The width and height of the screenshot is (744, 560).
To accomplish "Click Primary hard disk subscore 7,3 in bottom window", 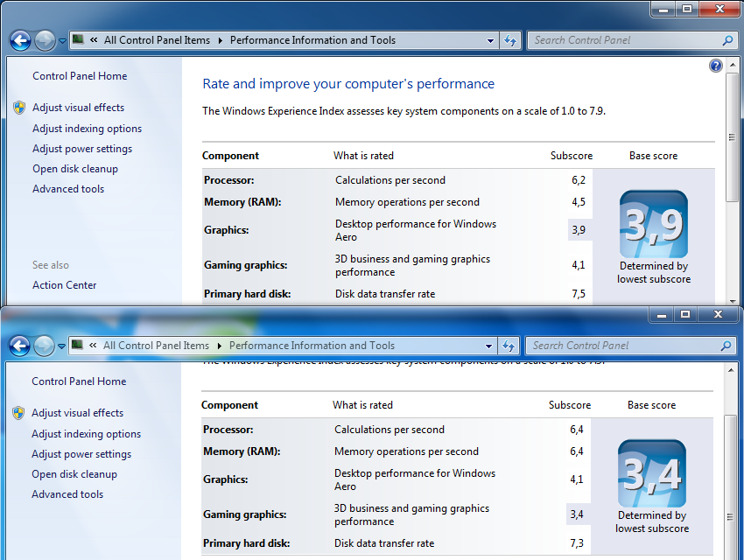I will (577, 543).
